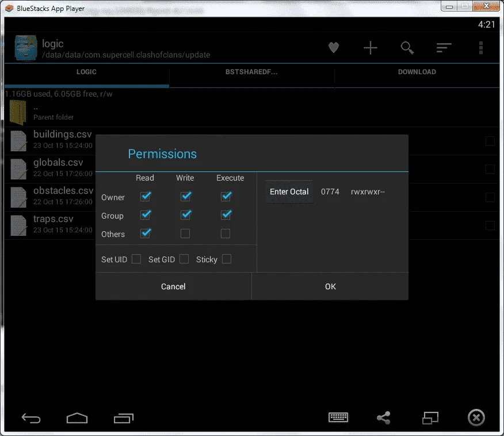Click the Parent folder label

(54, 117)
